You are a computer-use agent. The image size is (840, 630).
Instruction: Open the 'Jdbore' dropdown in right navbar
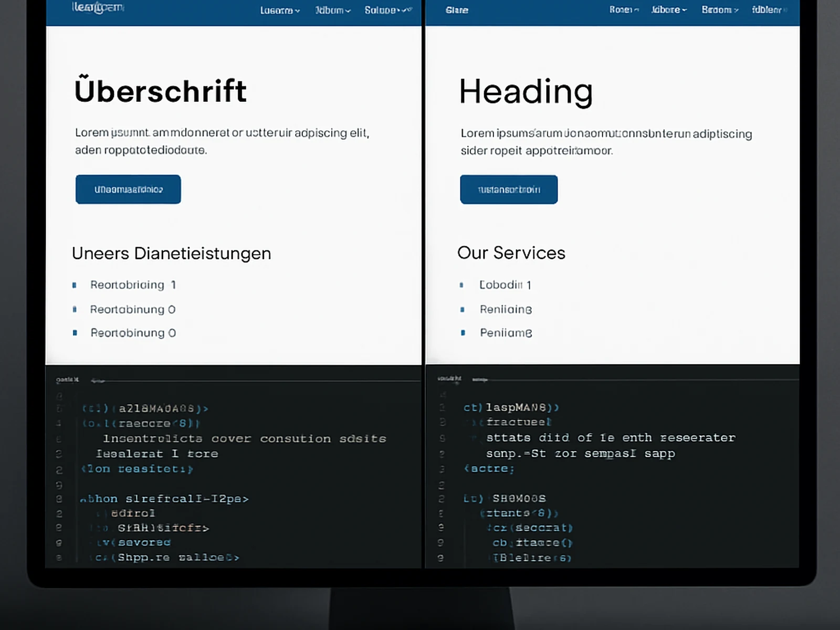coord(669,9)
